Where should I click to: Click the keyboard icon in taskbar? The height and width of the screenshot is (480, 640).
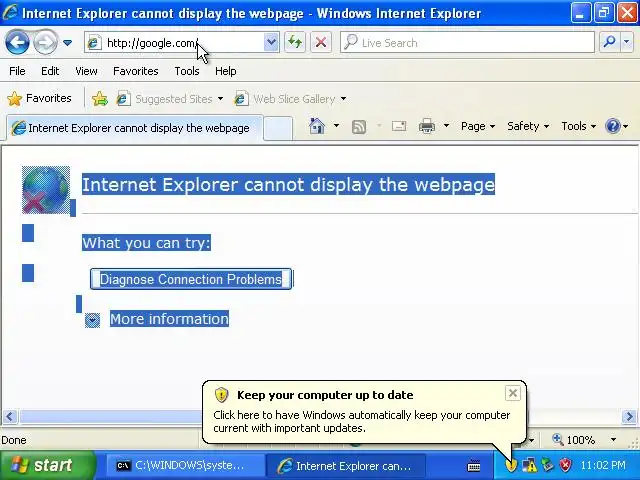tap(473, 465)
